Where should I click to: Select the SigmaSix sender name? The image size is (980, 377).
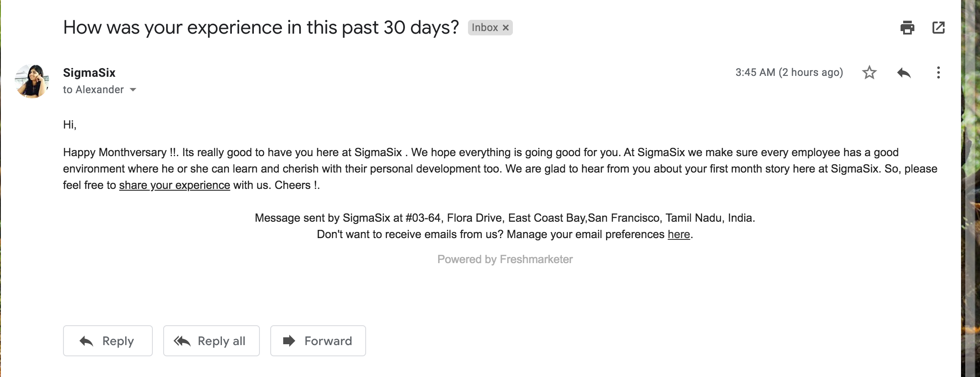point(89,72)
